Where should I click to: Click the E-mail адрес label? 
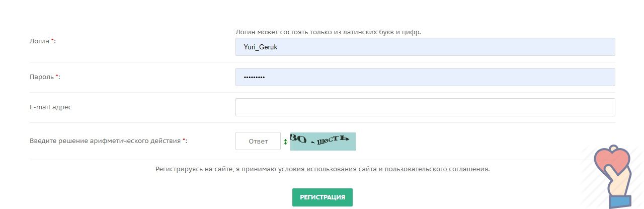pos(51,107)
